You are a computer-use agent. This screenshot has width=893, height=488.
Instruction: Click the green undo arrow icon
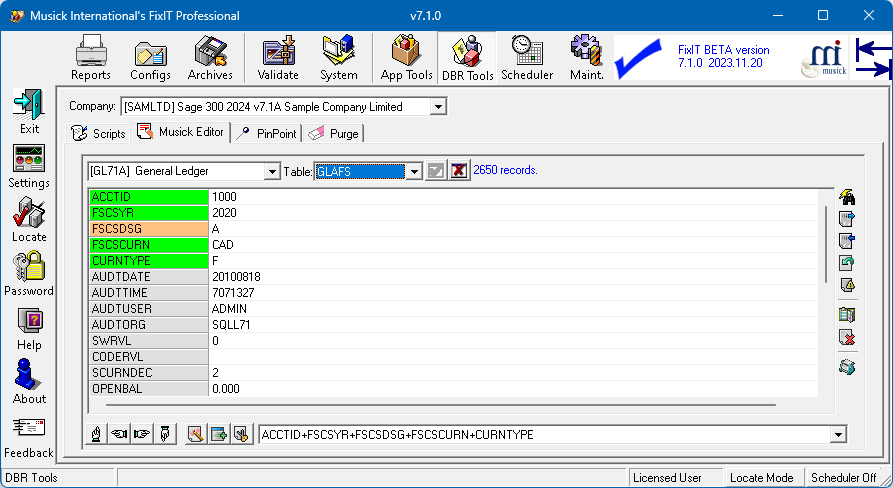847,263
